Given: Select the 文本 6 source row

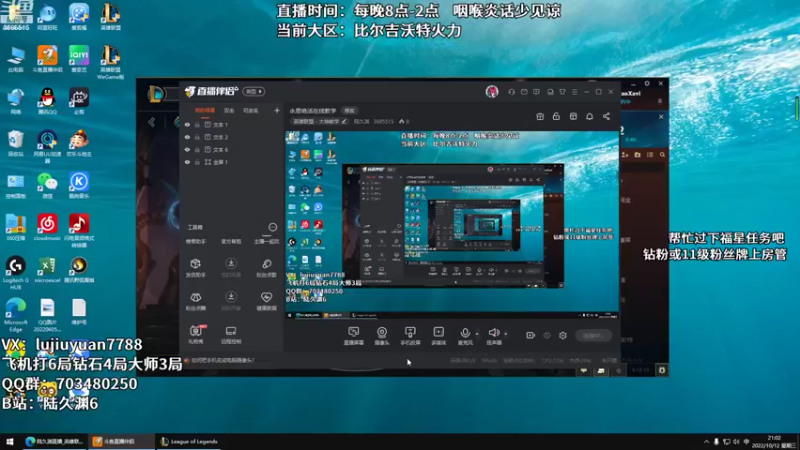Looking at the screenshot, I should tap(232, 149).
